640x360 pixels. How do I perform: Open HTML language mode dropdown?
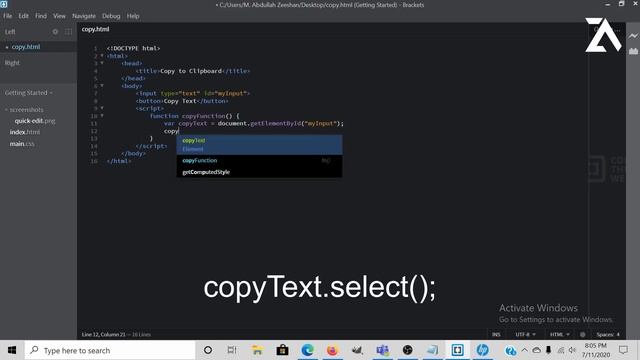(x=560, y=334)
